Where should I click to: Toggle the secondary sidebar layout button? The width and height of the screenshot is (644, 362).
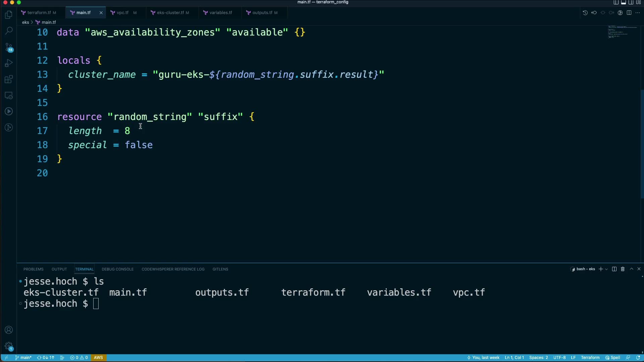click(631, 2)
